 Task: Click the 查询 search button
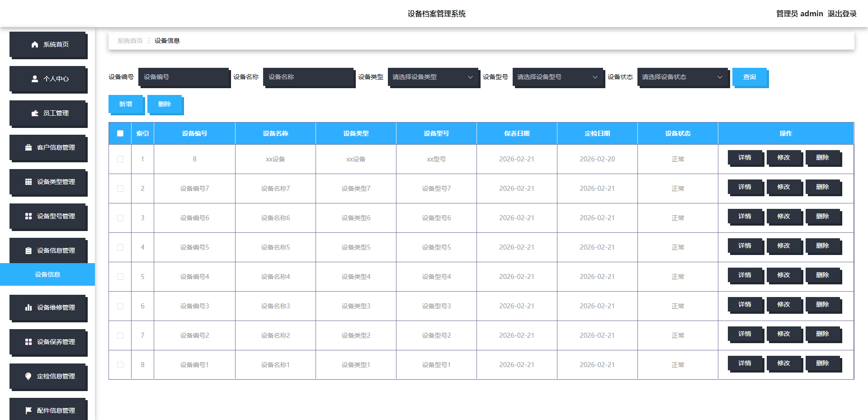(x=750, y=77)
